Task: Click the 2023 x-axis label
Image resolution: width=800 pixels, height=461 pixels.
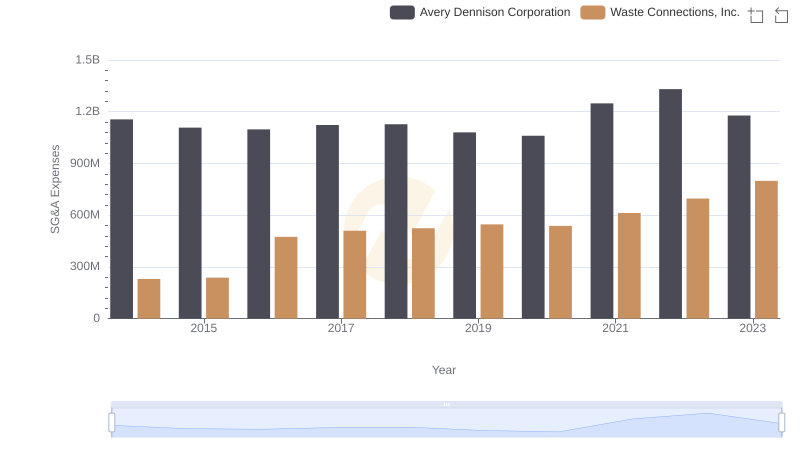Action: pyautogui.click(x=753, y=328)
